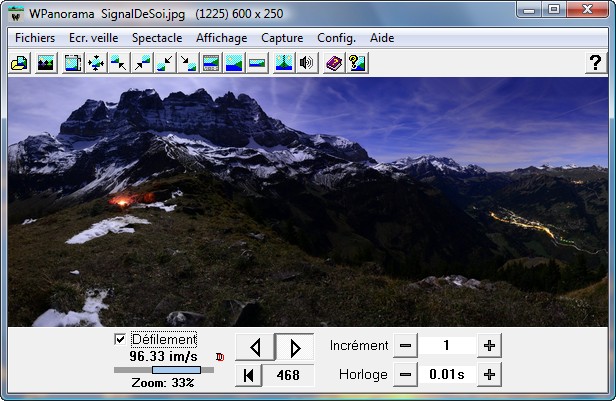Viewport: 616px width, 401px height.
Task: Open the Ecr. veille menu
Action: click(x=94, y=38)
